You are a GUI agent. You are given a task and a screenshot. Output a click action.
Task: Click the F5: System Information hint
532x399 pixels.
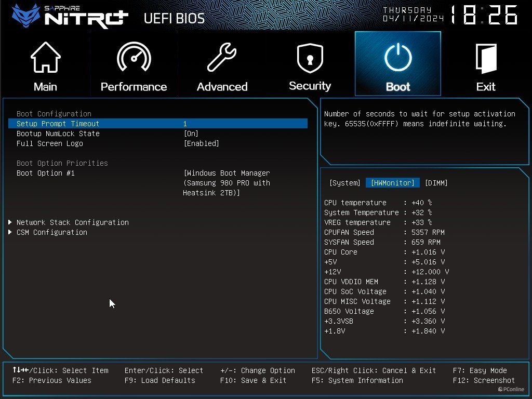tap(357, 380)
